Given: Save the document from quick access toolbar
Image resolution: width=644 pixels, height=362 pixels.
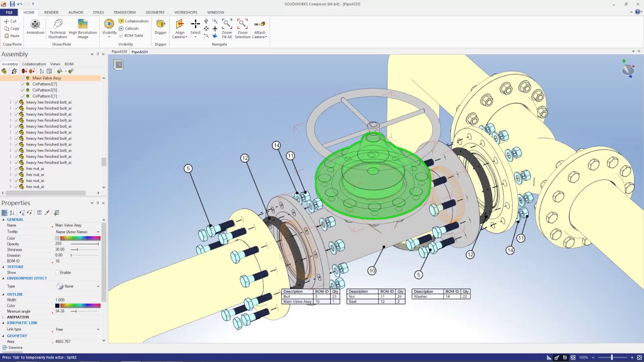Looking at the screenshot, I should click(x=12, y=4).
